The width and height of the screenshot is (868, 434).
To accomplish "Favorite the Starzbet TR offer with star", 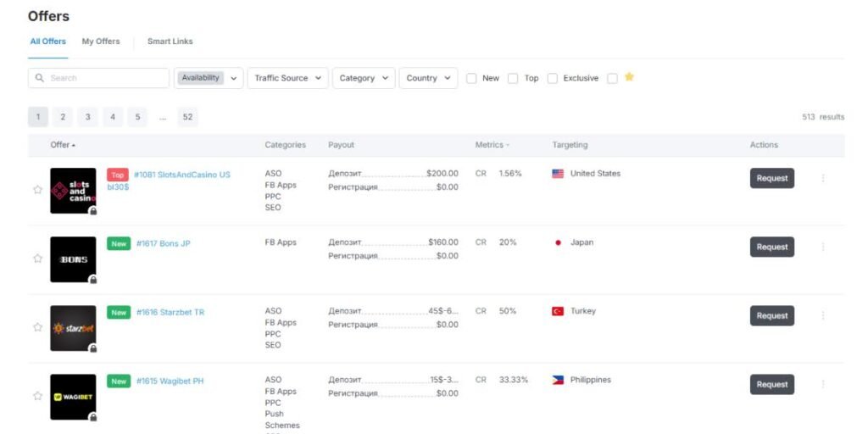I will tap(37, 327).
